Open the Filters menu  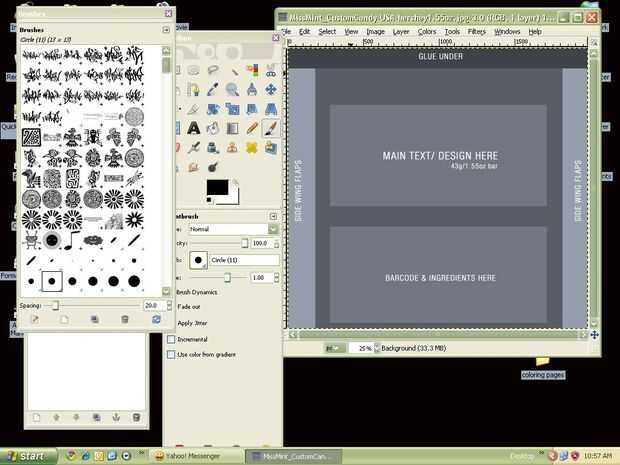[x=476, y=32]
